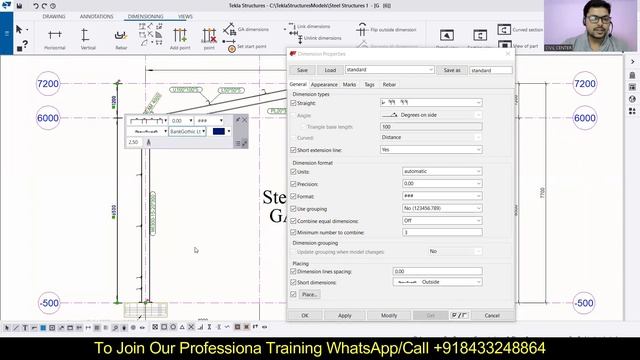Image resolution: width=640 pixels, height=360 pixels.
Task: Switch to the DRAWING ribbon tab
Action: [x=54, y=16]
